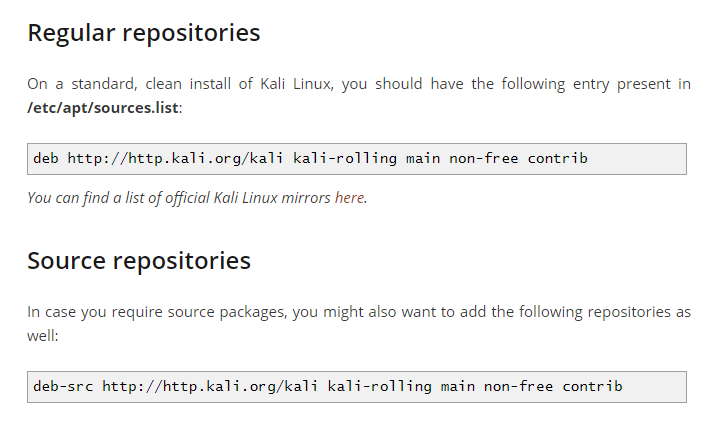Click 'deb-src' in the second code box
Screen dimensions: 716x432
tap(63, 386)
